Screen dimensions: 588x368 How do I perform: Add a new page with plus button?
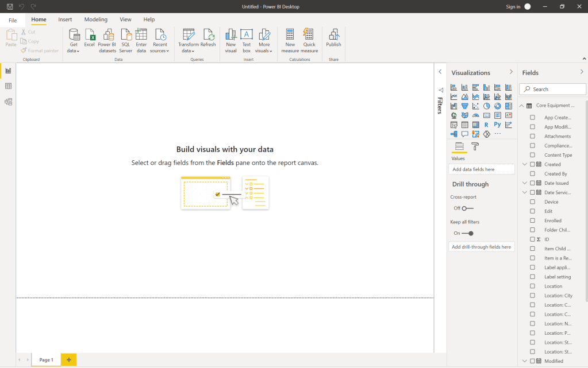click(x=68, y=360)
